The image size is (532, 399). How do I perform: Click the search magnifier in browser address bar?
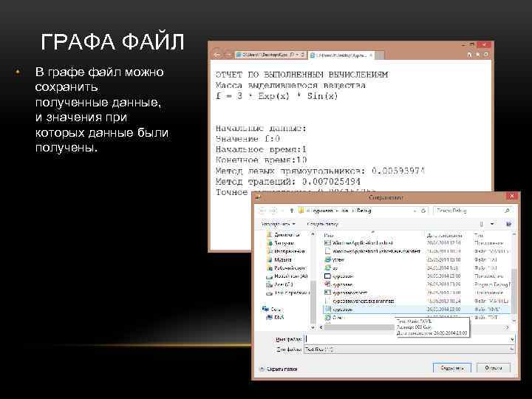[x=291, y=55]
